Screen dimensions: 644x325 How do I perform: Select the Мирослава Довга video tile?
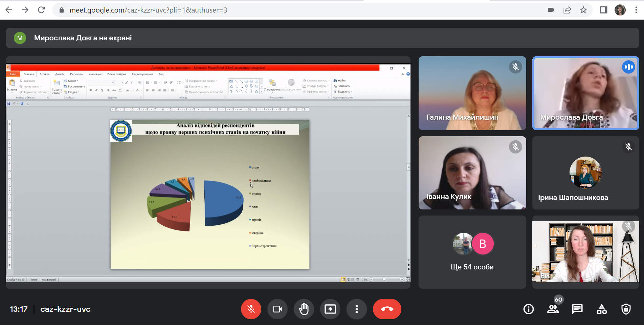pyautogui.click(x=585, y=93)
